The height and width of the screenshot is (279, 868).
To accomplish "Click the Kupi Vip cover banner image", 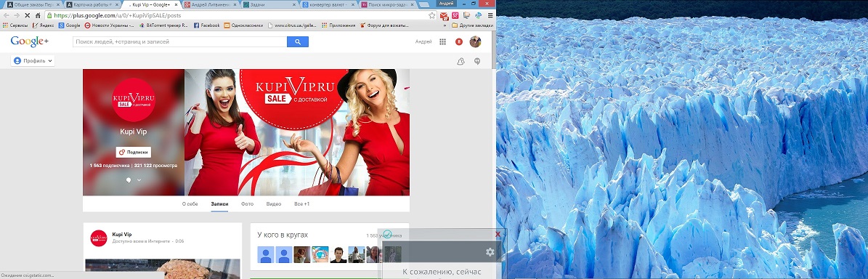I will point(296,132).
